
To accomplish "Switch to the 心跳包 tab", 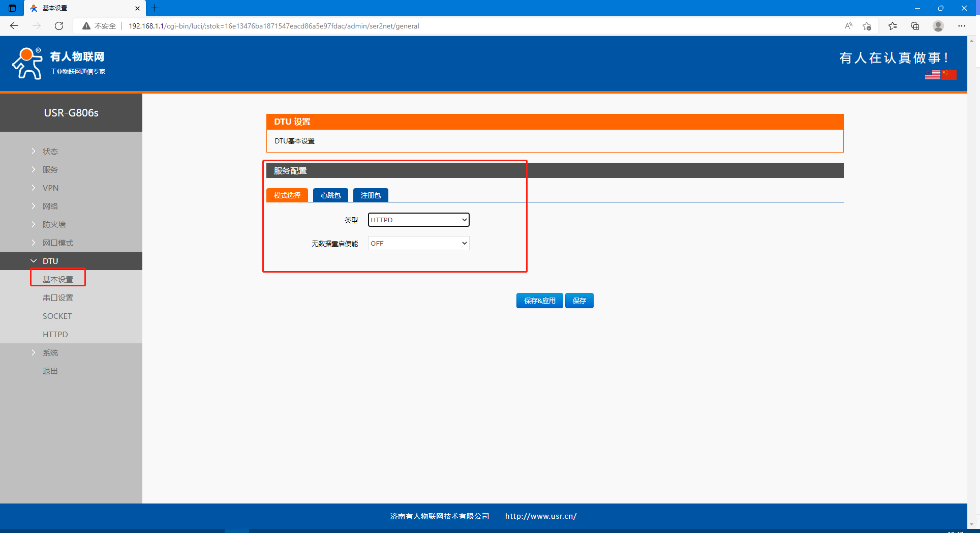I will point(330,195).
